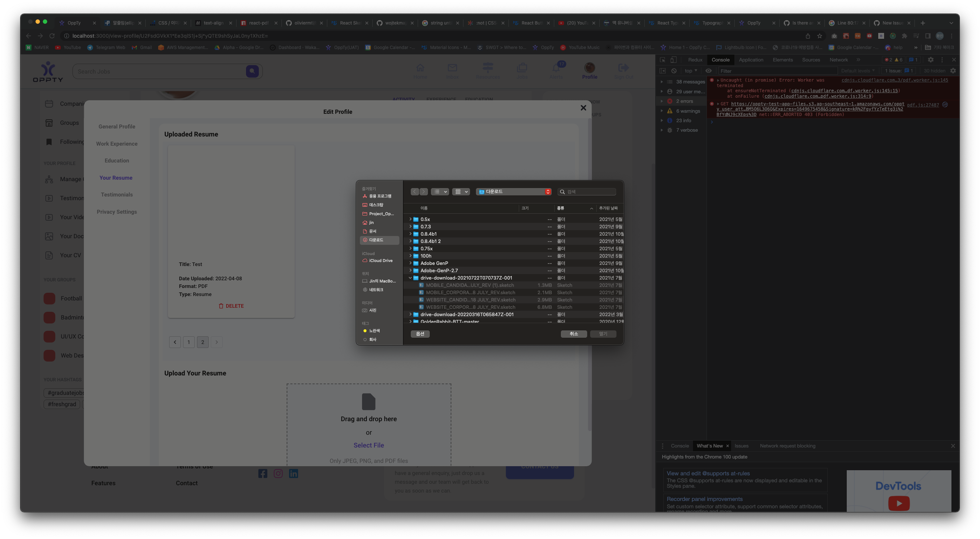Click the Home nav icon
The width and height of the screenshot is (980, 539).
pos(420,68)
